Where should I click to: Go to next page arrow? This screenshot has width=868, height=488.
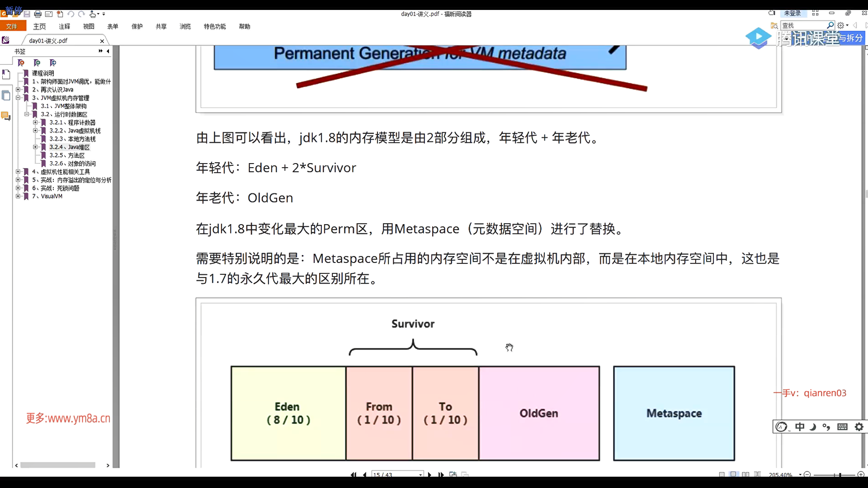point(429,474)
